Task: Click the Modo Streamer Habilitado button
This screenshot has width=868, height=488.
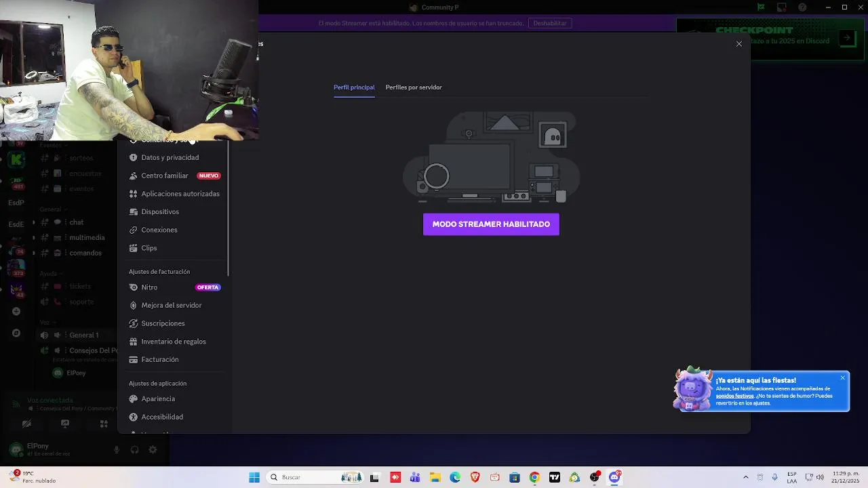Action: coord(491,224)
